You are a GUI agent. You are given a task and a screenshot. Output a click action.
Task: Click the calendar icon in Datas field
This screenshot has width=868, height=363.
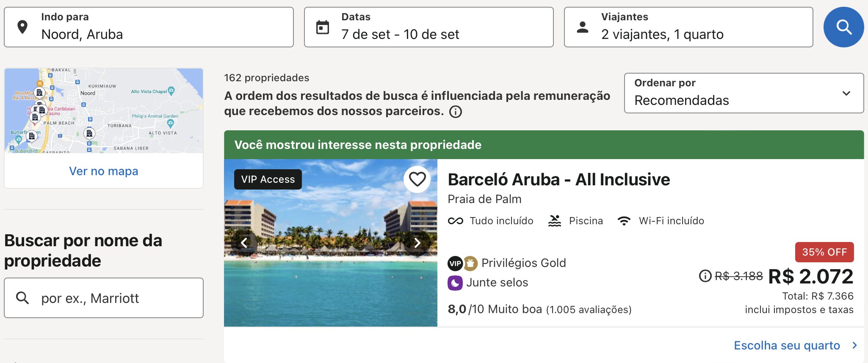(x=323, y=27)
